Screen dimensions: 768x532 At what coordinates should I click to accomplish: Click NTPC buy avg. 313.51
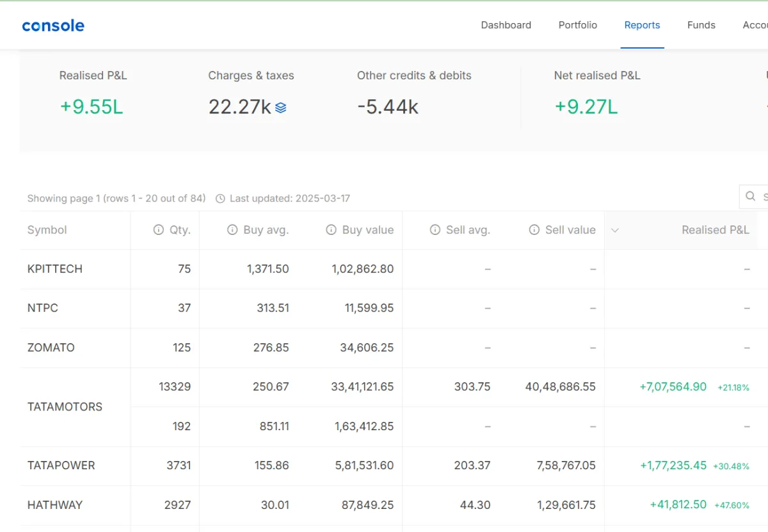coord(273,308)
